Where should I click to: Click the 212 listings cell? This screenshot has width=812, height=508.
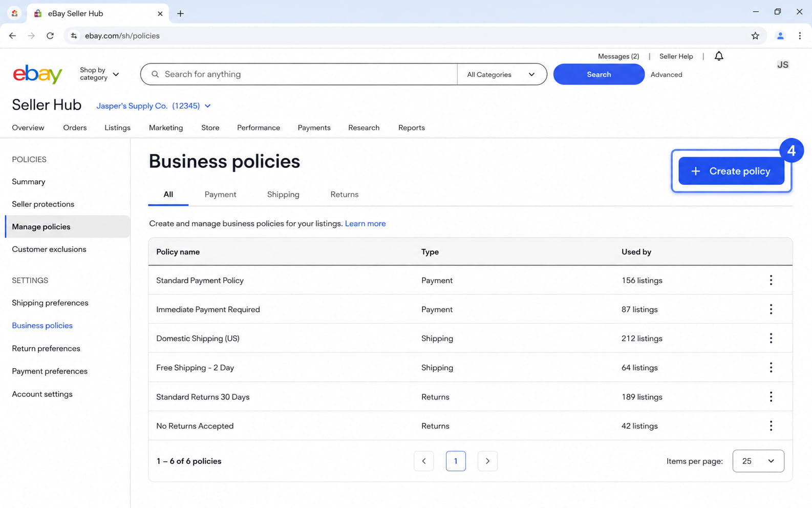pyautogui.click(x=642, y=338)
